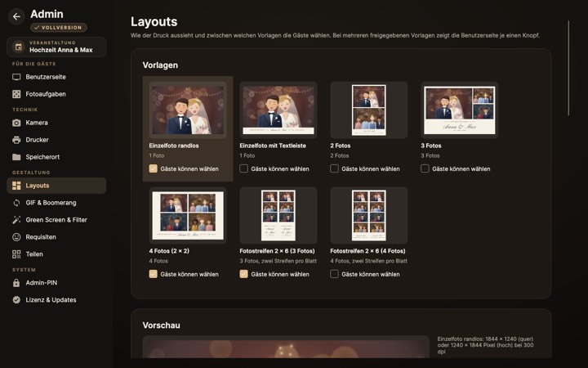Click the Kamera camera icon
588x368 pixels.
coord(16,123)
